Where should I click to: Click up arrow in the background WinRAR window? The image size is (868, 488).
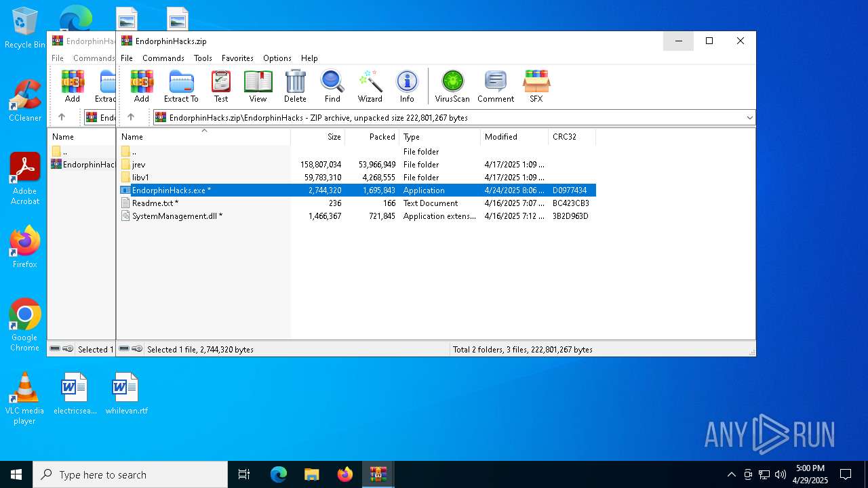[62, 117]
